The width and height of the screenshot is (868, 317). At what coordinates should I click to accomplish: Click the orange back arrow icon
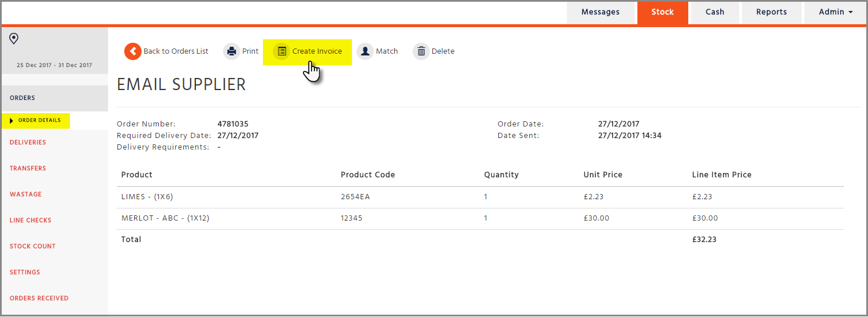tap(133, 51)
